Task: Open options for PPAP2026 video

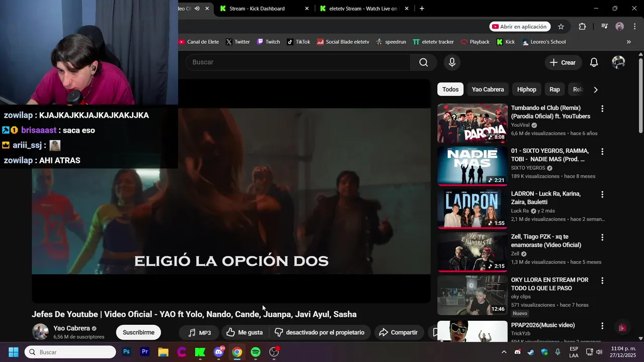Action: pos(602,326)
